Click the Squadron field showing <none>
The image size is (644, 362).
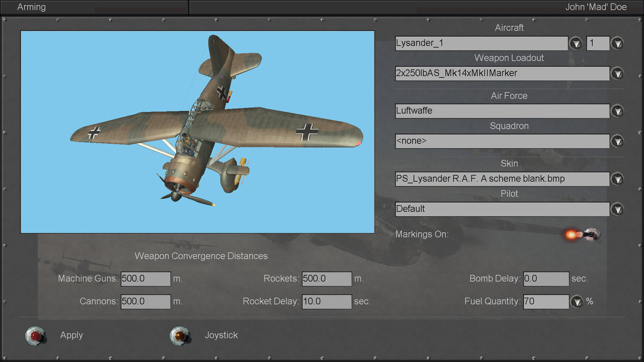[x=503, y=141]
